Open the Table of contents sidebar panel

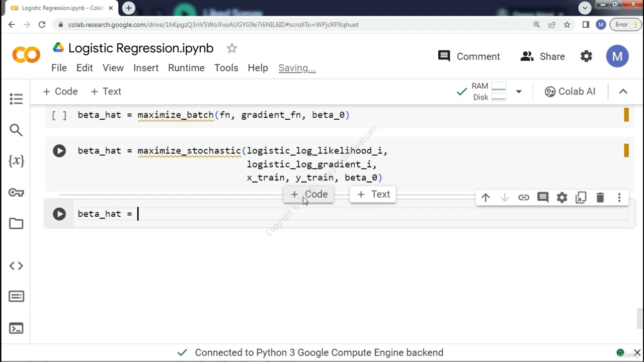(x=16, y=99)
